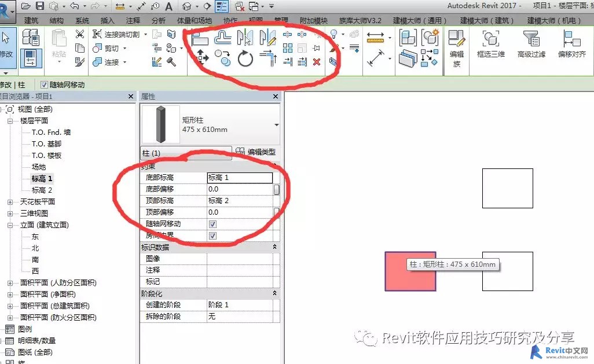Expand the 天花板平面 tree node
Screen dimensions: 594x364
click(10, 202)
